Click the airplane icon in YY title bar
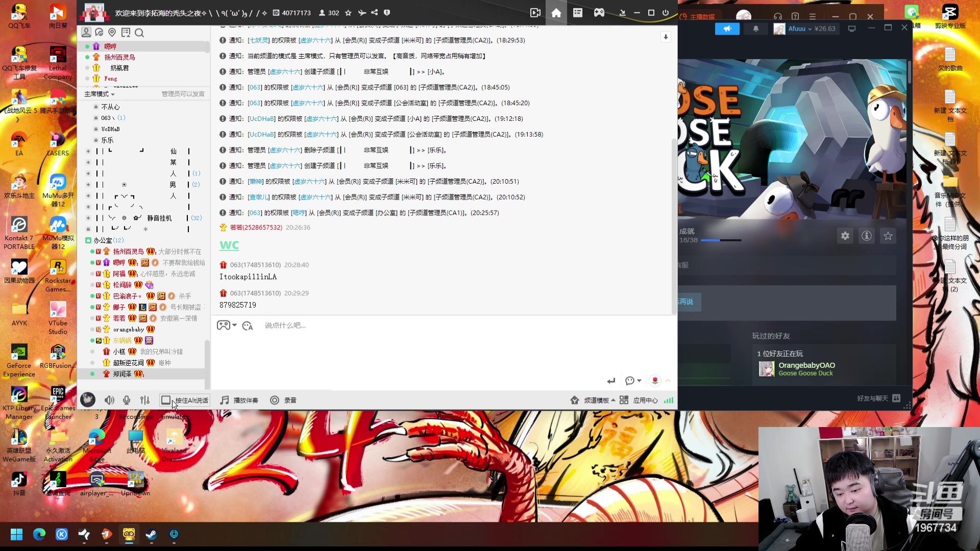This screenshot has height=551, width=980. pos(362,13)
